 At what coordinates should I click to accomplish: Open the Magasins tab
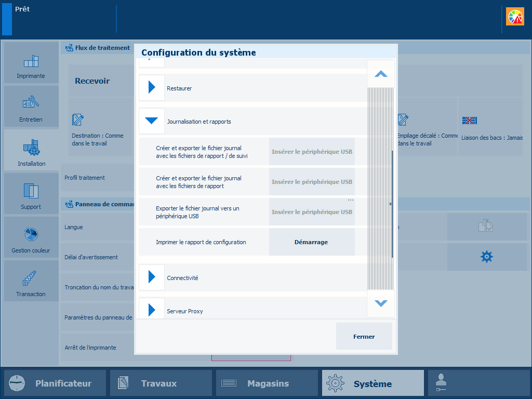pyautogui.click(x=267, y=383)
